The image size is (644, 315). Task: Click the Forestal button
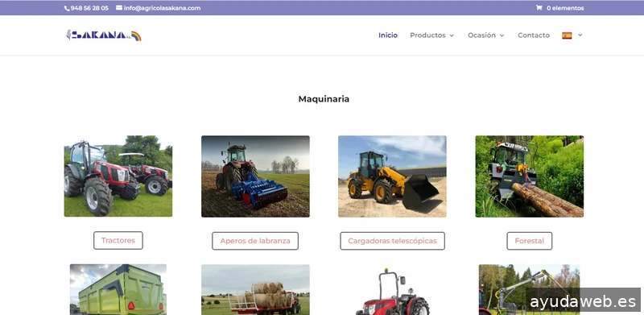click(x=530, y=241)
